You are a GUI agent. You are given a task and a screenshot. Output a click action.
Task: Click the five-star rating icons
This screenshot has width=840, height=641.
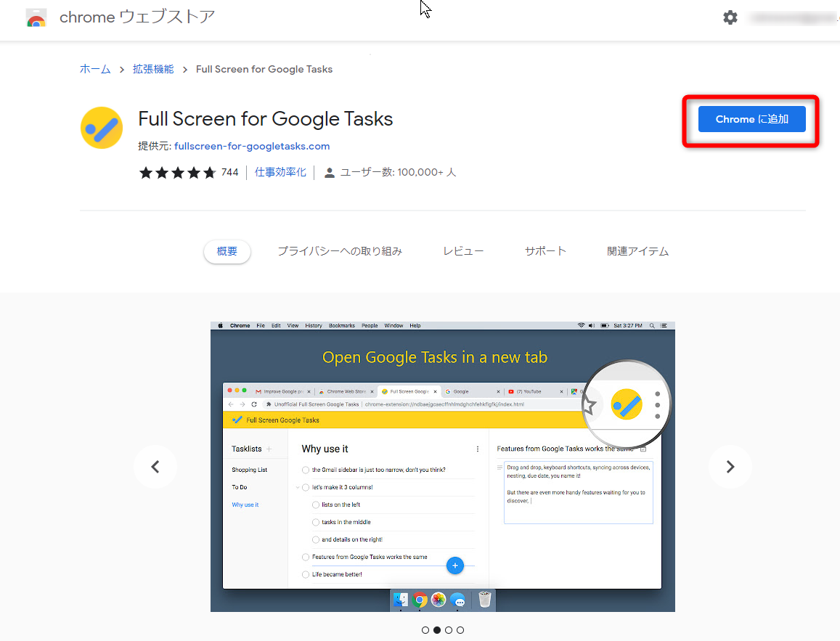(x=177, y=173)
